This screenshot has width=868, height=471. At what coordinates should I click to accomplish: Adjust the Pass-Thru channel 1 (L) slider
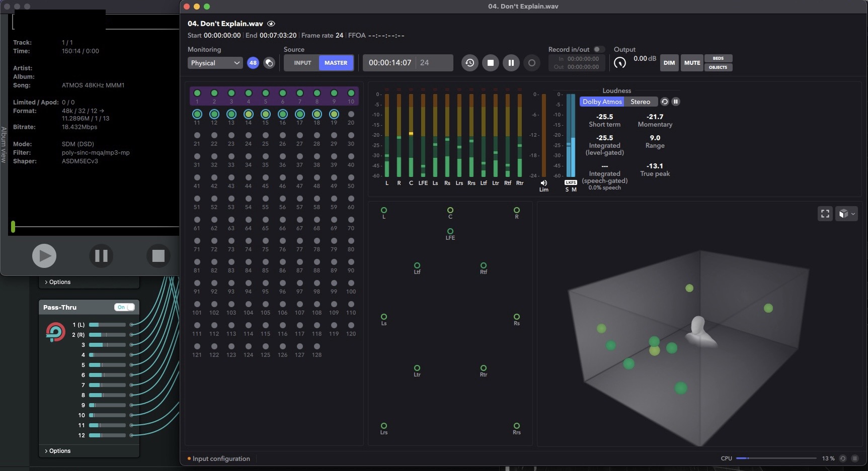[107, 325]
